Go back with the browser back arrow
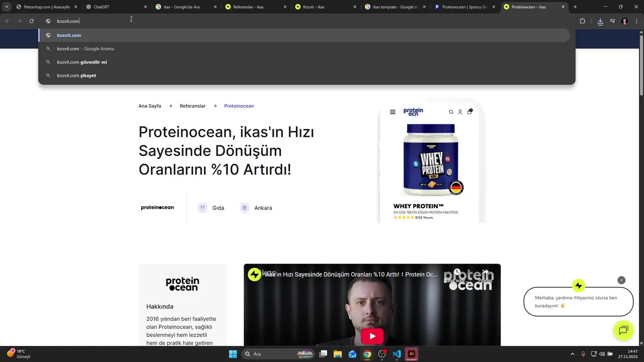 pos(7,21)
